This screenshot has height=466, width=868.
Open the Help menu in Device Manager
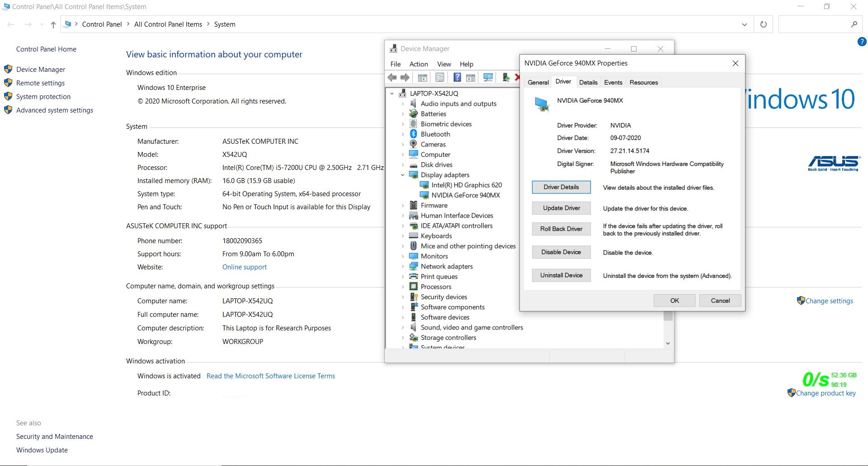pos(467,64)
